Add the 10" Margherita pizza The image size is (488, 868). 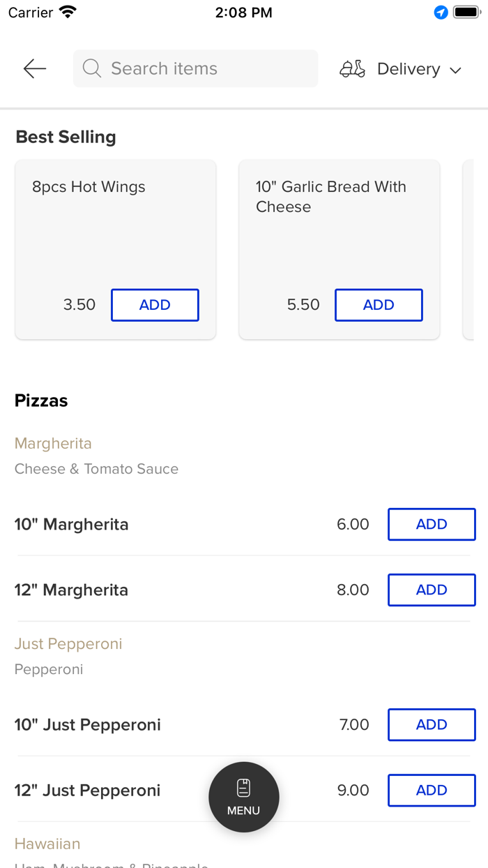tap(432, 524)
